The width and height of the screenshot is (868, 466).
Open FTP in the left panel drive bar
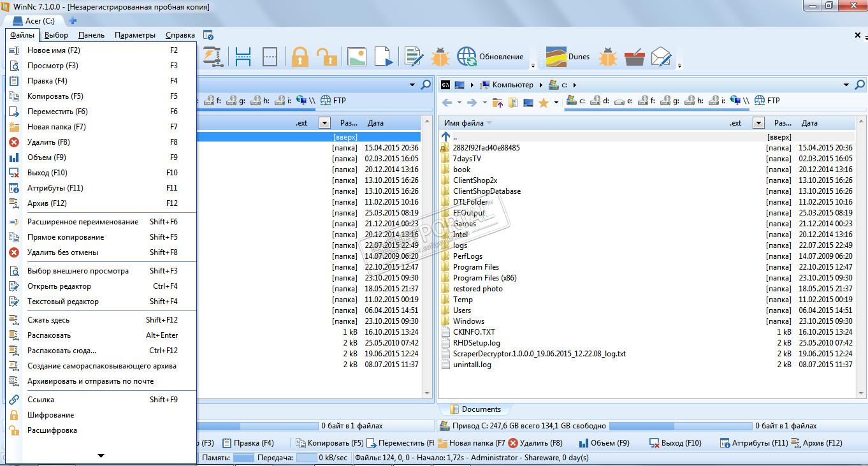coord(333,101)
